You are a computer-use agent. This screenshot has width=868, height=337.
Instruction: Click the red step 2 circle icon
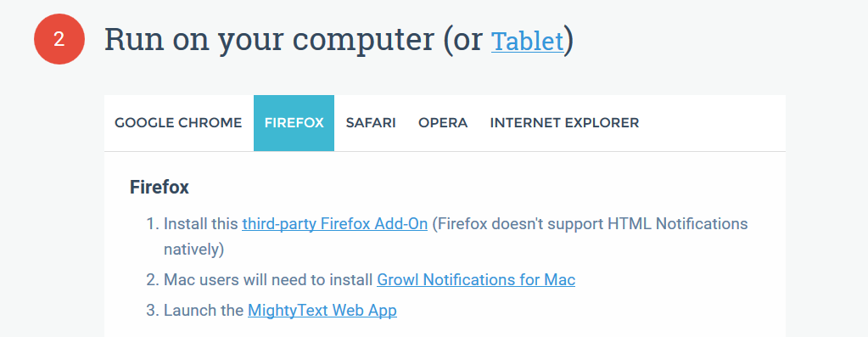click(x=59, y=39)
